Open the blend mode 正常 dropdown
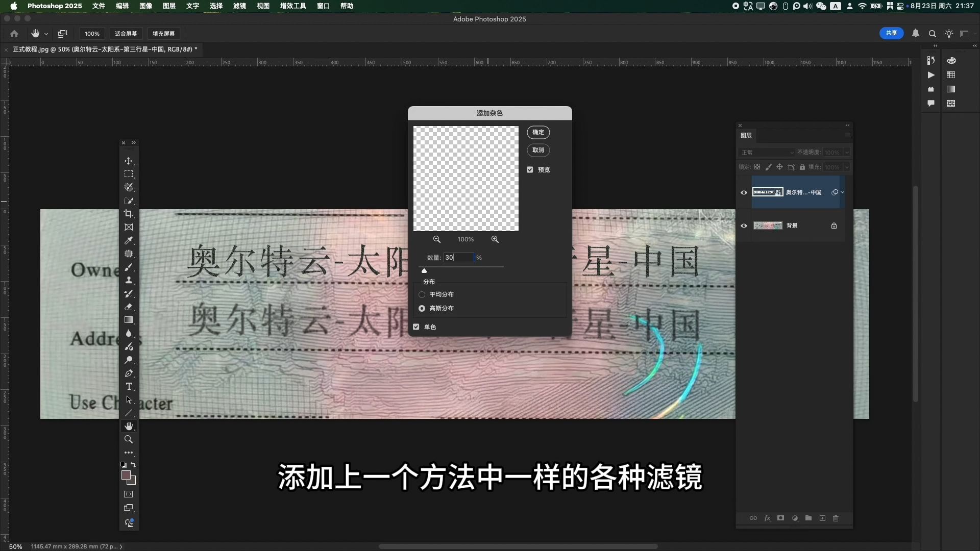980x551 pixels. [x=767, y=153]
